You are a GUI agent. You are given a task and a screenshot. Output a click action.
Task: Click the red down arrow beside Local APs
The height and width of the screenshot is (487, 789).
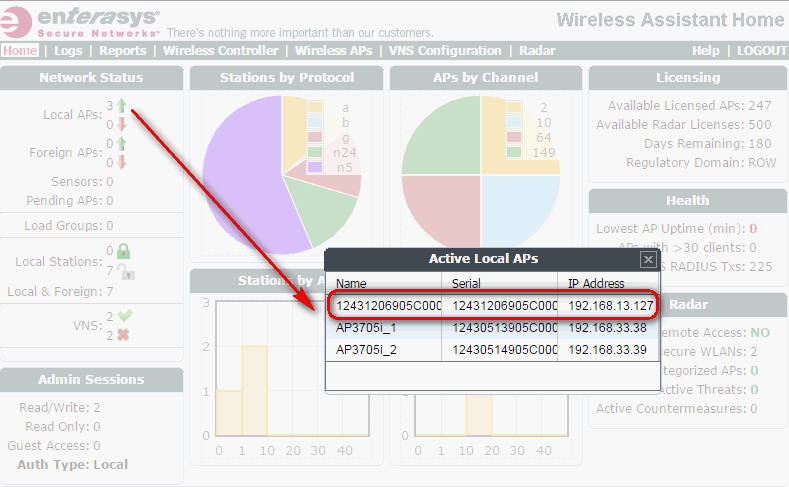pyautogui.click(x=121, y=124)
